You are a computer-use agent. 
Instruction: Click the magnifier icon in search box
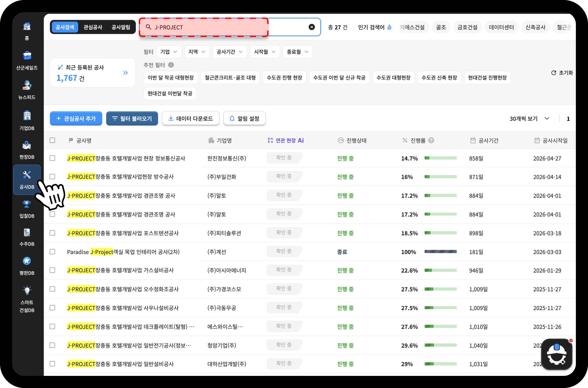149,27
